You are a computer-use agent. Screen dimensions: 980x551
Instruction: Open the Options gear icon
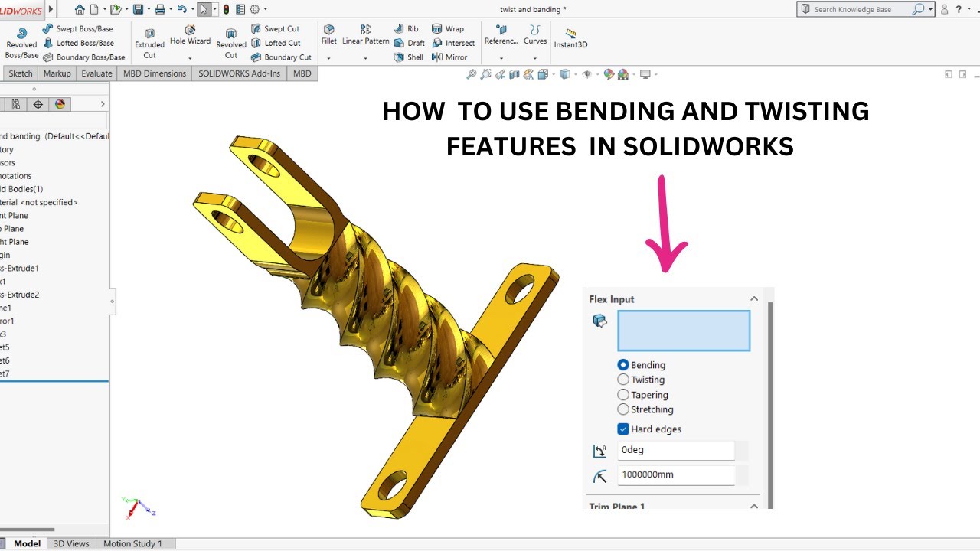point(255,9)
